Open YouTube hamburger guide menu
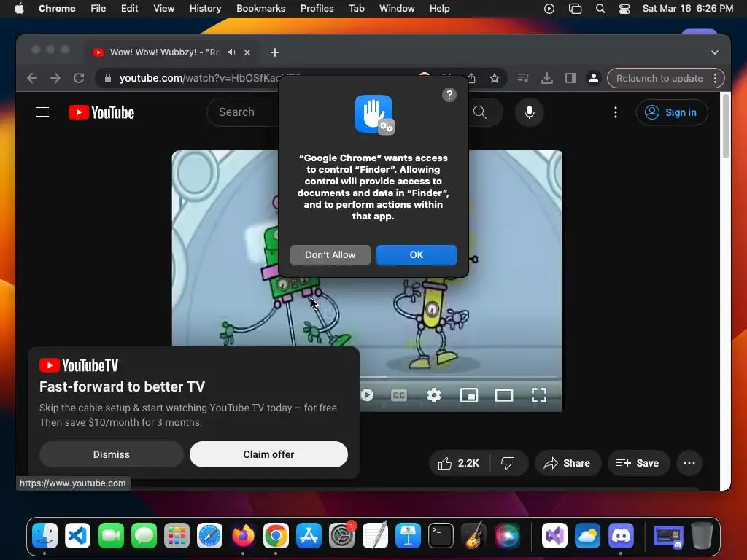 click(42, 112)
